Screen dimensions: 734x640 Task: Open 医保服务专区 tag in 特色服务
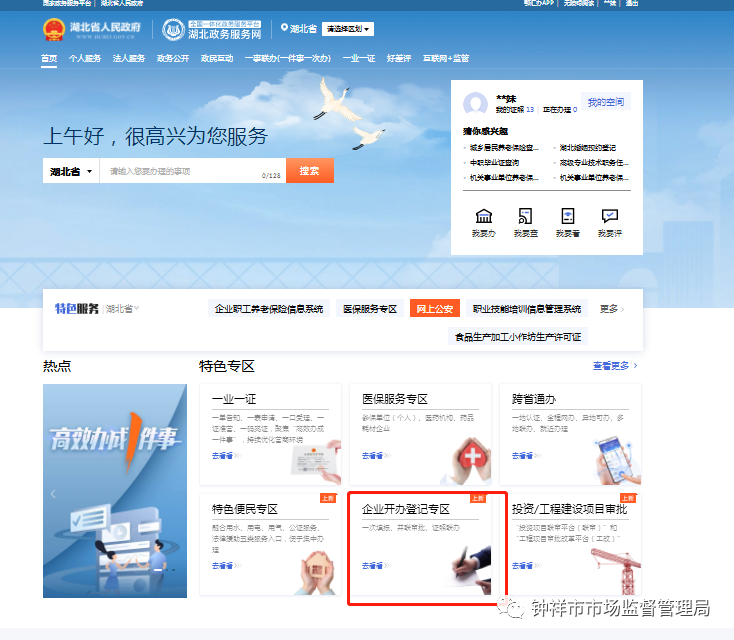click(370, 309)
